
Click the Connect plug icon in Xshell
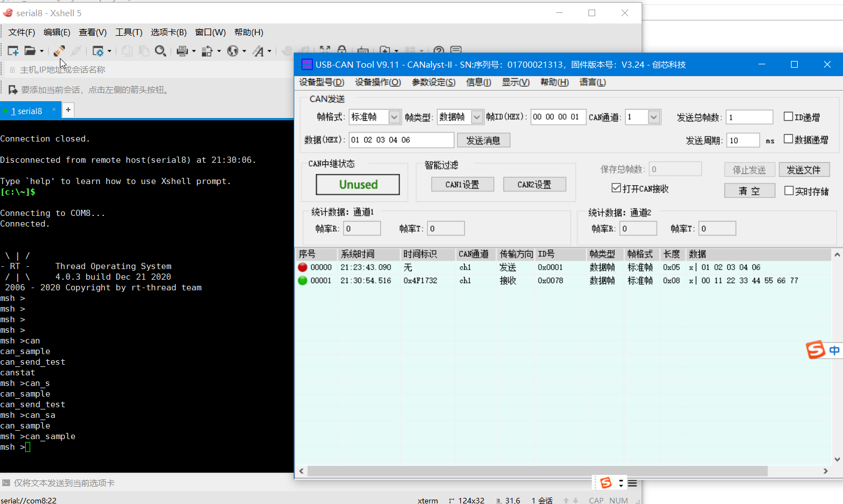59,51
